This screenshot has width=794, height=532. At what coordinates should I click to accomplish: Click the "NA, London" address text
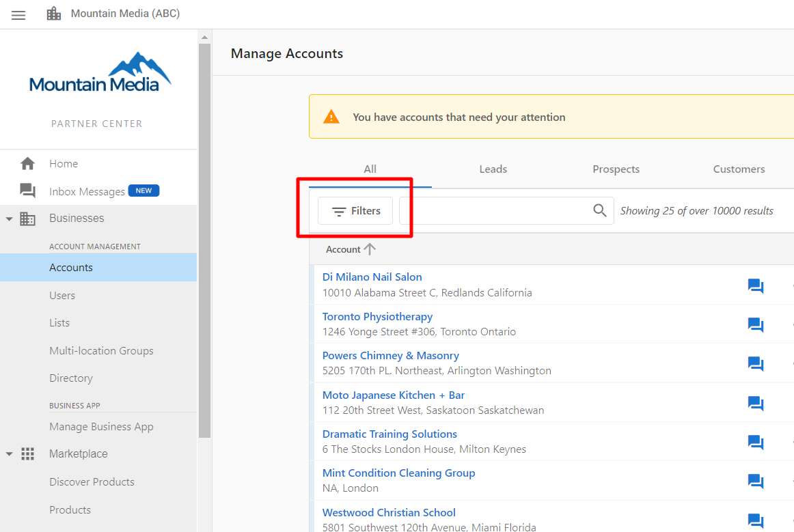tap(351, 488)
